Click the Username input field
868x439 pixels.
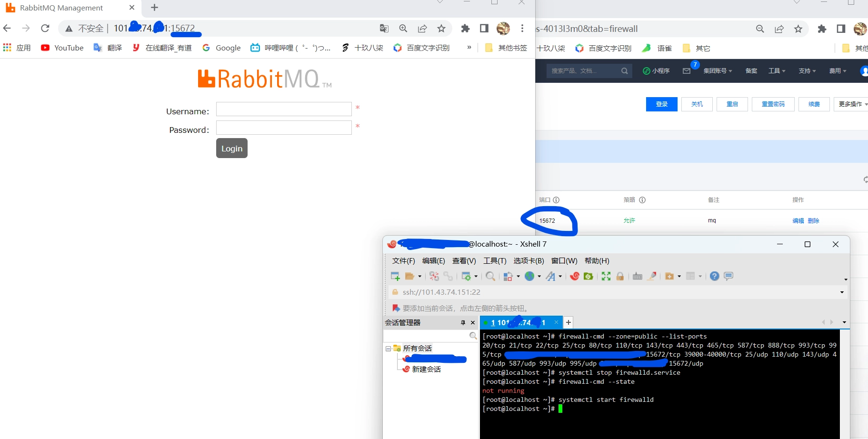(x=284, y=110)
